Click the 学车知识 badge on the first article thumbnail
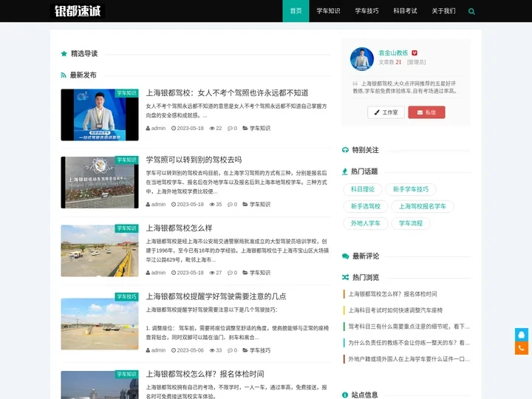Screen dimensions: 532x399 [126, 93]
